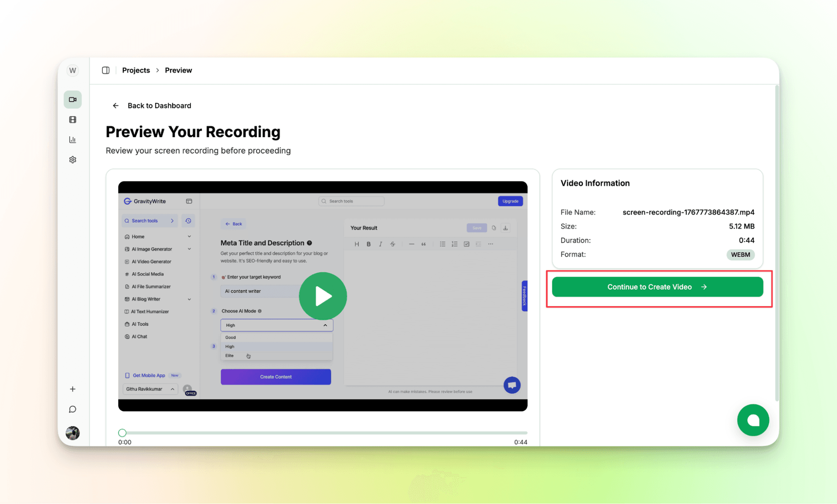Open the Feedback tab on the right edge
This screenshot has width=837, height=504.
coord(524,296)
